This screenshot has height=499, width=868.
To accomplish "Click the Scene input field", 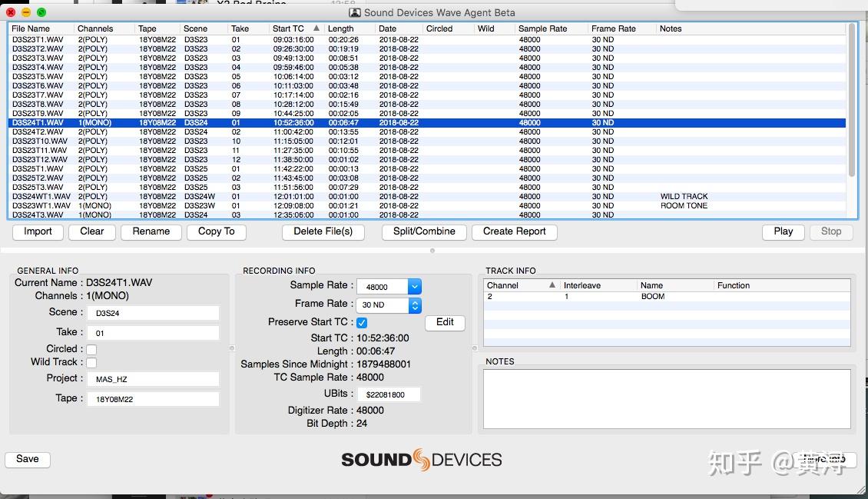I will 153,313.
